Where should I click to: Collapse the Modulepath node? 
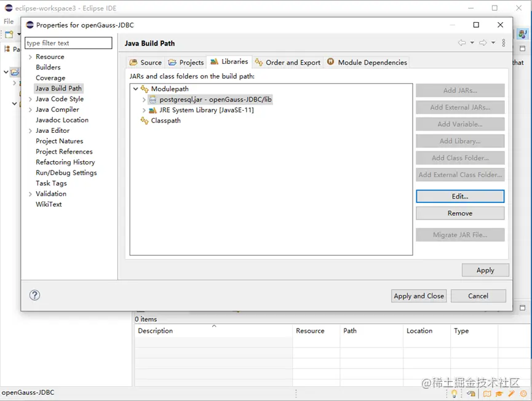[135, 89]
